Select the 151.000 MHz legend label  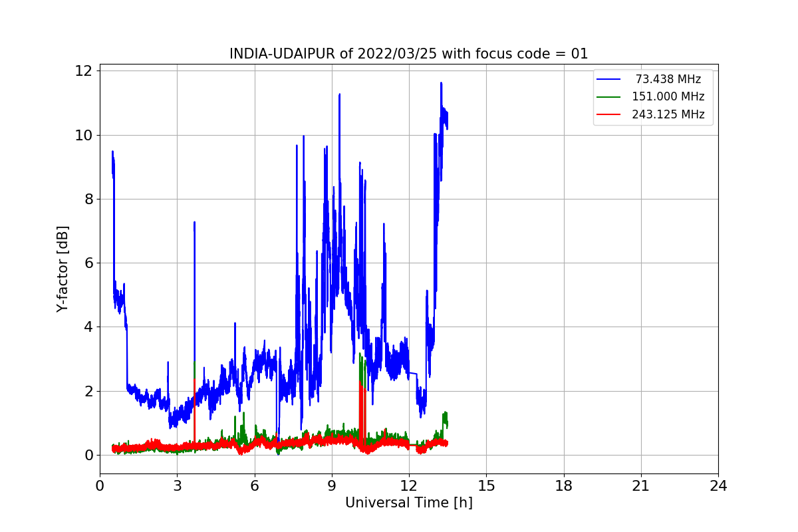[x=668, y=96]
